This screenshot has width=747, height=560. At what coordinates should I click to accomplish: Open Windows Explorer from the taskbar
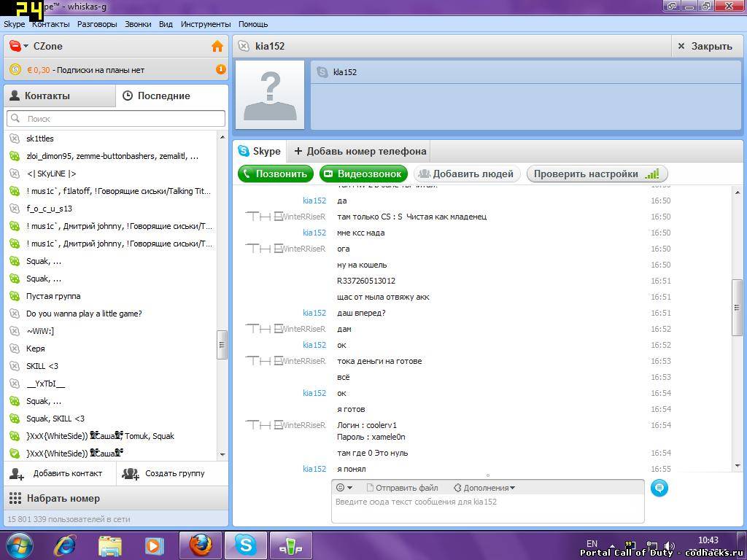109,545
